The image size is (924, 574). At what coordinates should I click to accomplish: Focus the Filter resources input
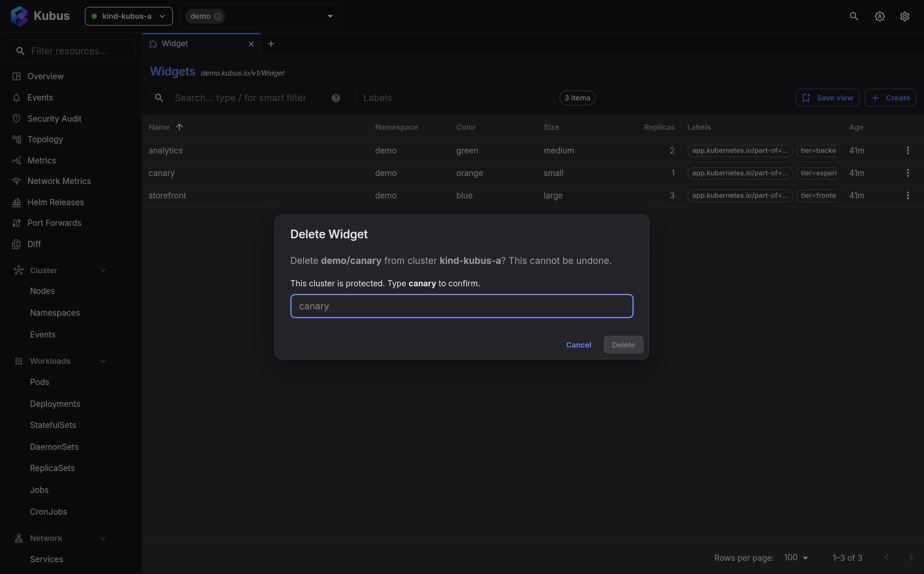[x=71, y=51]
